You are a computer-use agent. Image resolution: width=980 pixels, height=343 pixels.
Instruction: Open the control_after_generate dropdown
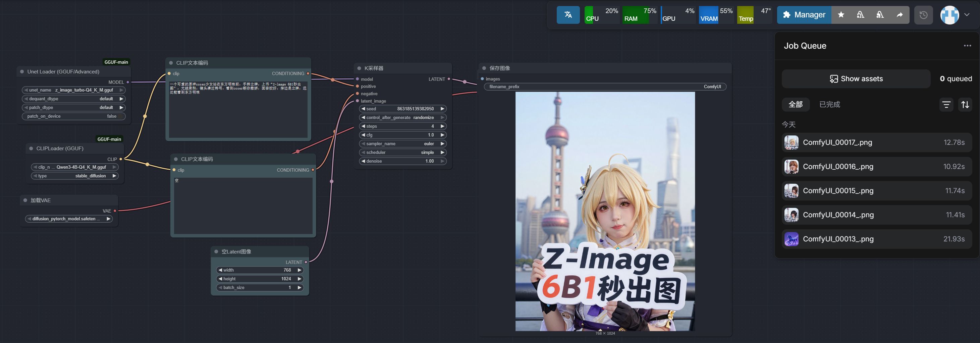403,117
